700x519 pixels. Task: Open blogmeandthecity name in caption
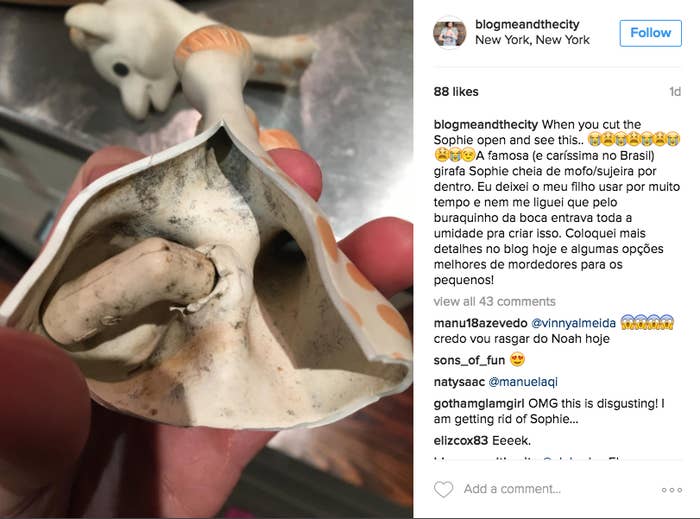point(486,125)
